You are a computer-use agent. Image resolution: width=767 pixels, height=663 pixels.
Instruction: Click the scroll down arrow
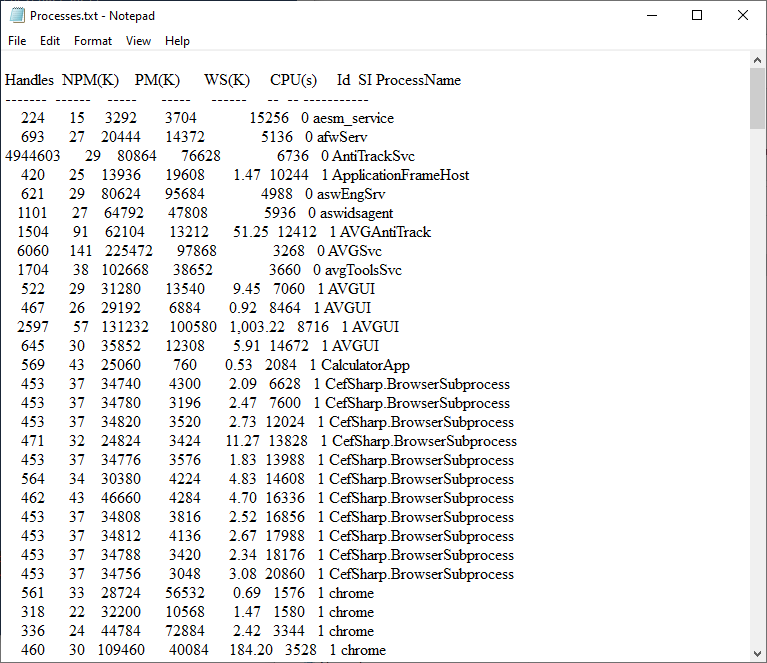pos(757,654)
